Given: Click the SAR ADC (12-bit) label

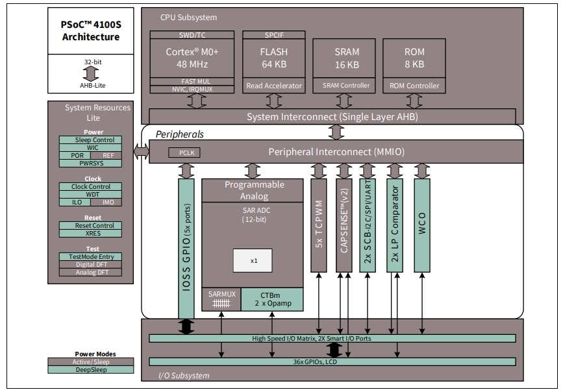Looking at the screenshot, I should click(x=256, y=215).
